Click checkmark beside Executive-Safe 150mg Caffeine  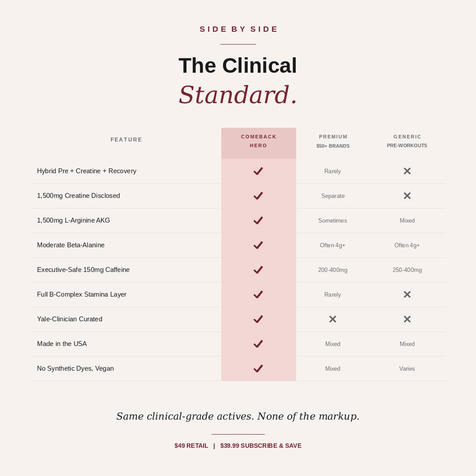coord(258,270)
